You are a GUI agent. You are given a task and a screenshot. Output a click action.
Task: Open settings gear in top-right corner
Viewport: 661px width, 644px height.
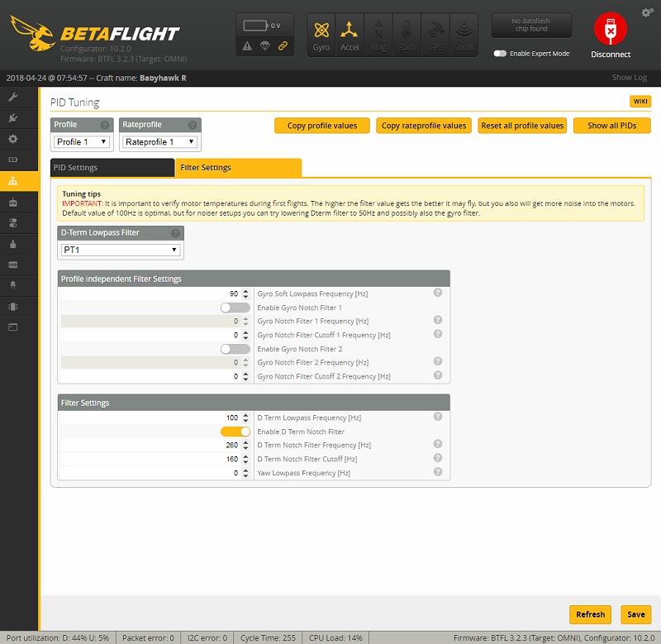(x=647, y=12)
